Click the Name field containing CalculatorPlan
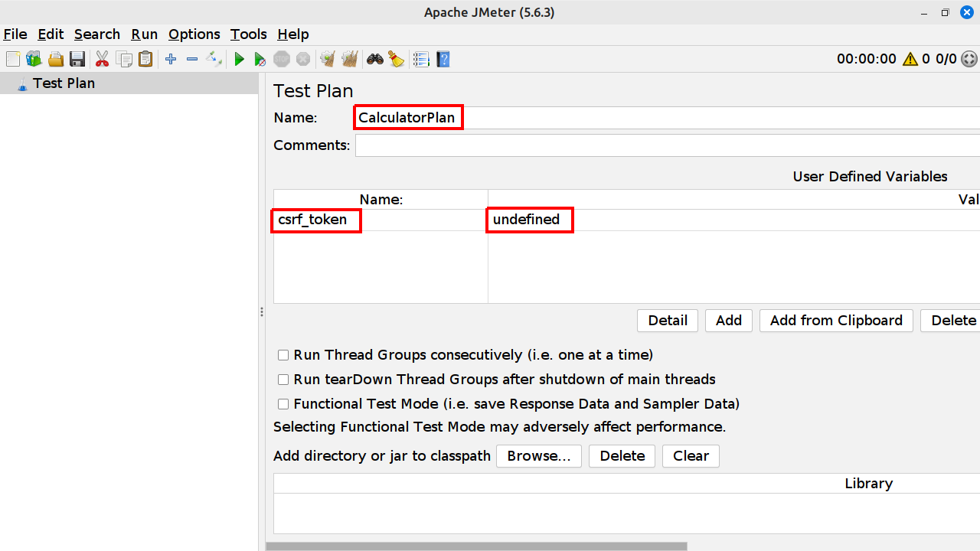Screen dimensions: 980x551 [x=668, y=117]
